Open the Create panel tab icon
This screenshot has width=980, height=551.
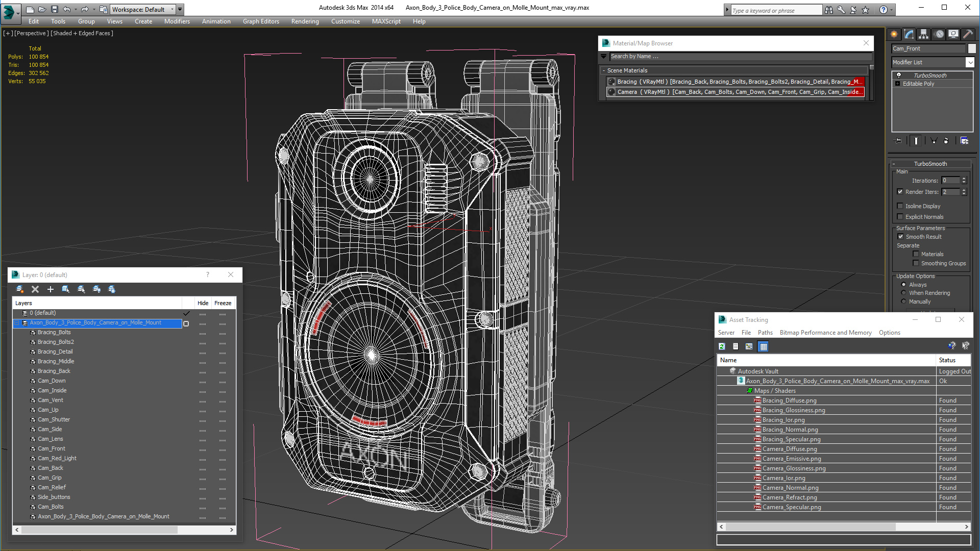coord(894,34)
